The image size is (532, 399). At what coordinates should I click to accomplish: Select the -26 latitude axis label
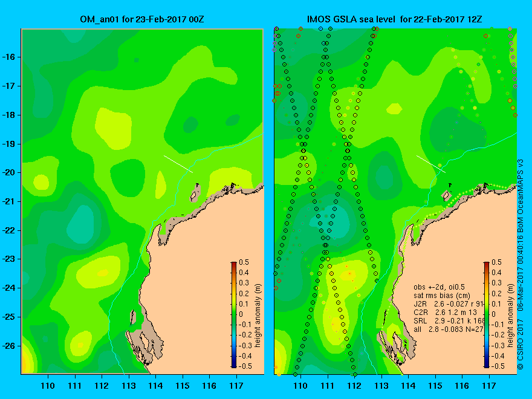tap(8, 346)
